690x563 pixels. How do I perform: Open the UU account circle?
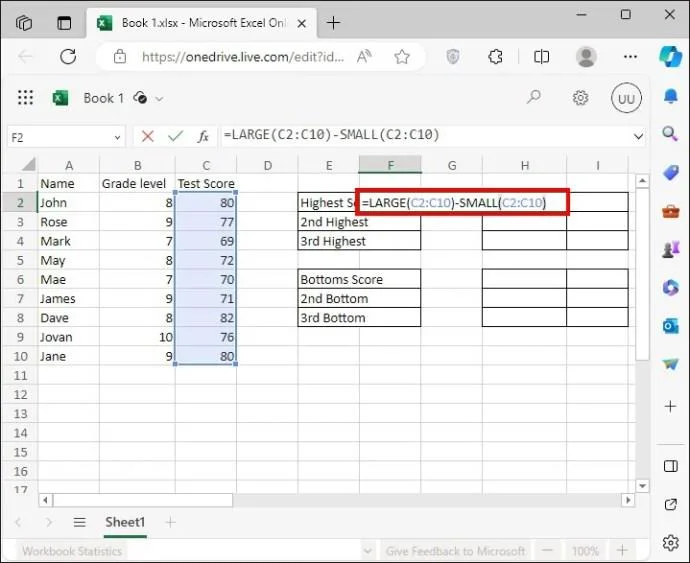(626, 98)
